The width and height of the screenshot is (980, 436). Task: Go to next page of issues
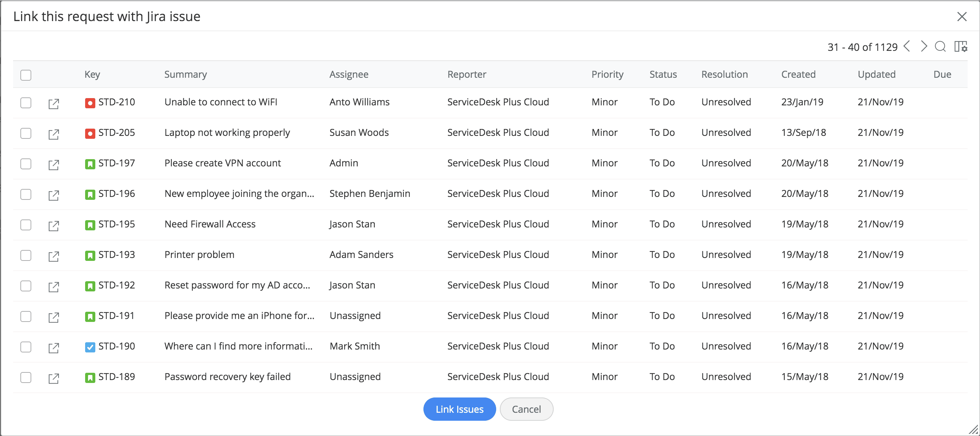coord(924,47)
